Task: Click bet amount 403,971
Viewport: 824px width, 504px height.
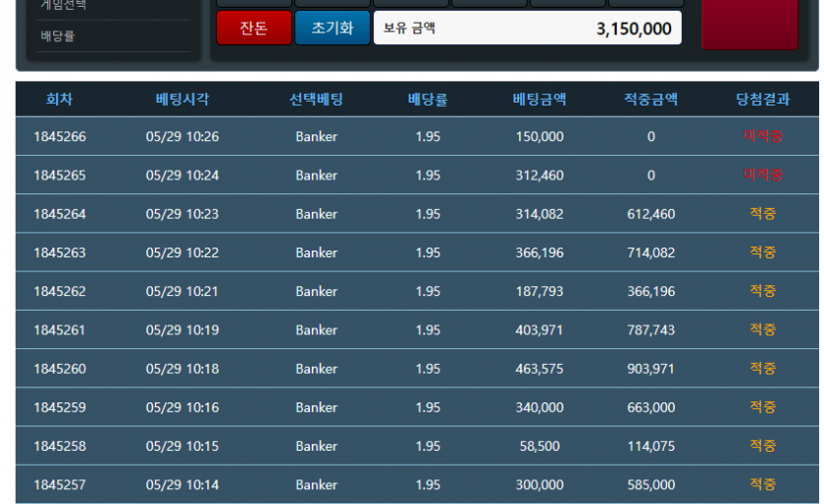Action: point(540,330)
